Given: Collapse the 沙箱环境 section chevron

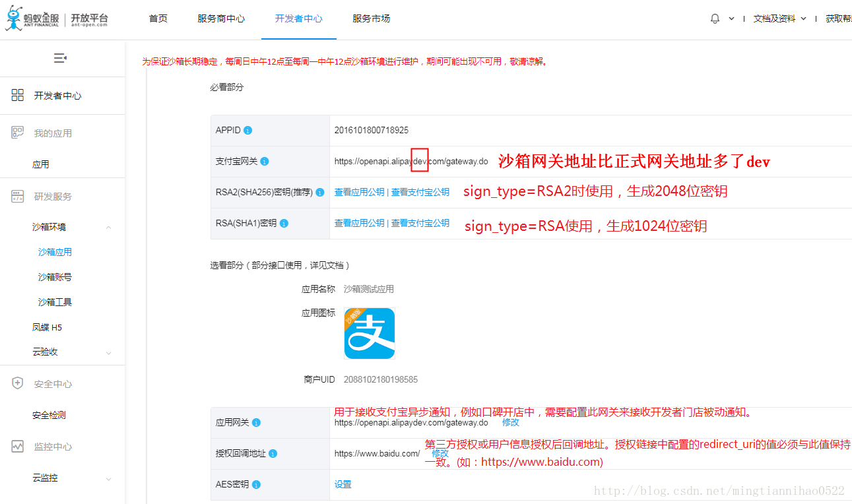Looking at the screenshot, I should coord(109,228).
